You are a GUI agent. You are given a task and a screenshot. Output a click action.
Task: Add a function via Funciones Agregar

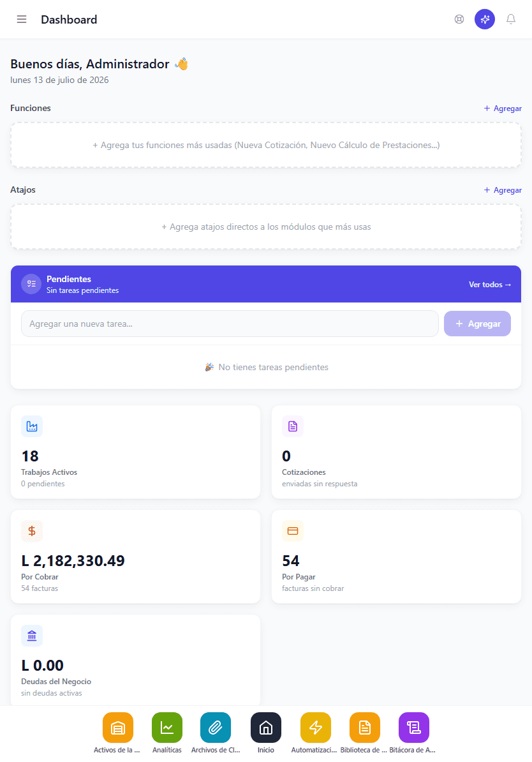coord(503,108)
